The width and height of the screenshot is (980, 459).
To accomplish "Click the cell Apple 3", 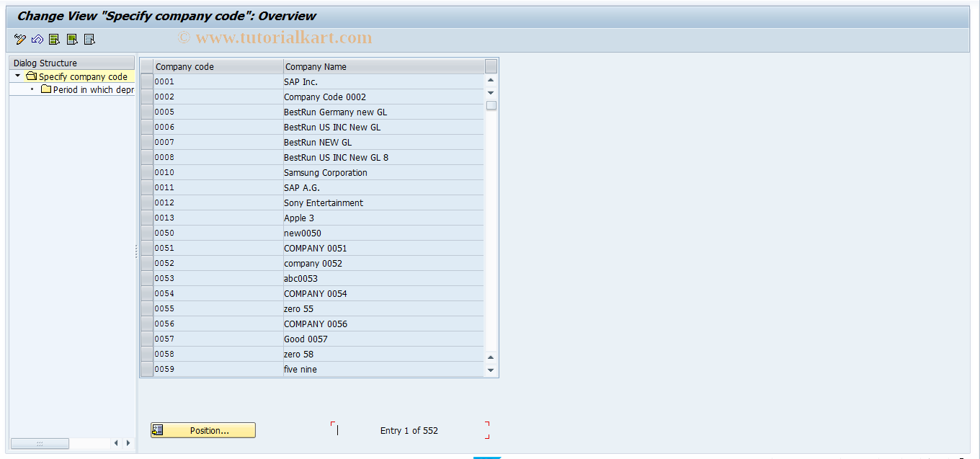I will tap(383, 218).
